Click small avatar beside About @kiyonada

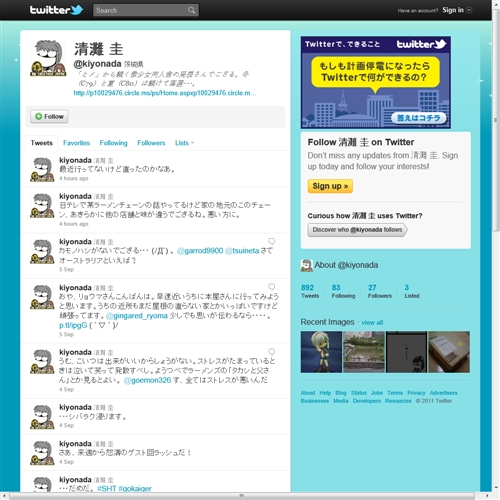click(x=306, y=265)
